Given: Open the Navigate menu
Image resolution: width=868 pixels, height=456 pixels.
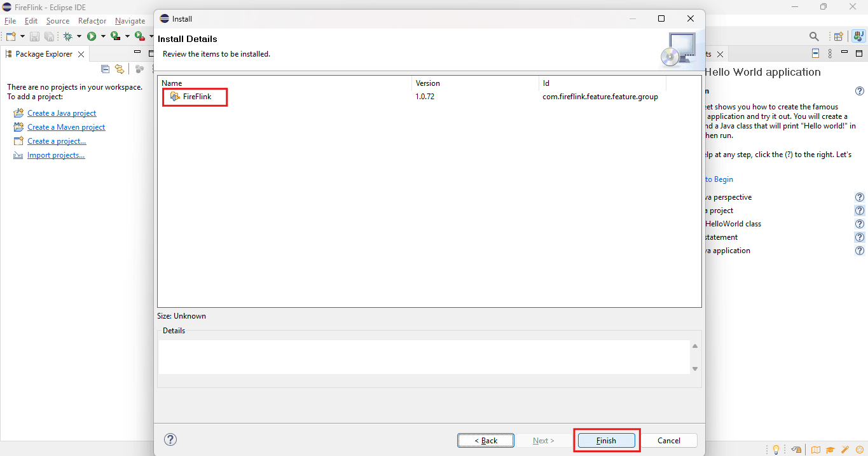Looking at the screenshot, I should [x=130, y=21].
